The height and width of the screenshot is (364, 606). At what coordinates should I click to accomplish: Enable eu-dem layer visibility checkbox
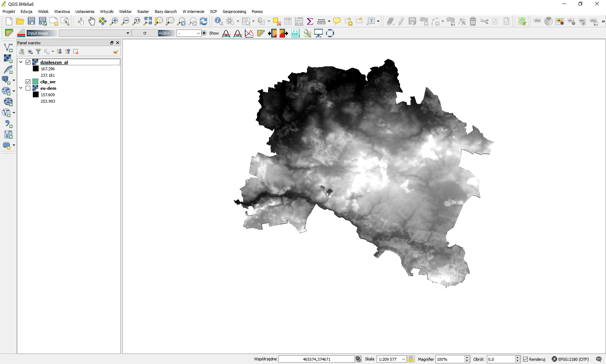(28, 88)
